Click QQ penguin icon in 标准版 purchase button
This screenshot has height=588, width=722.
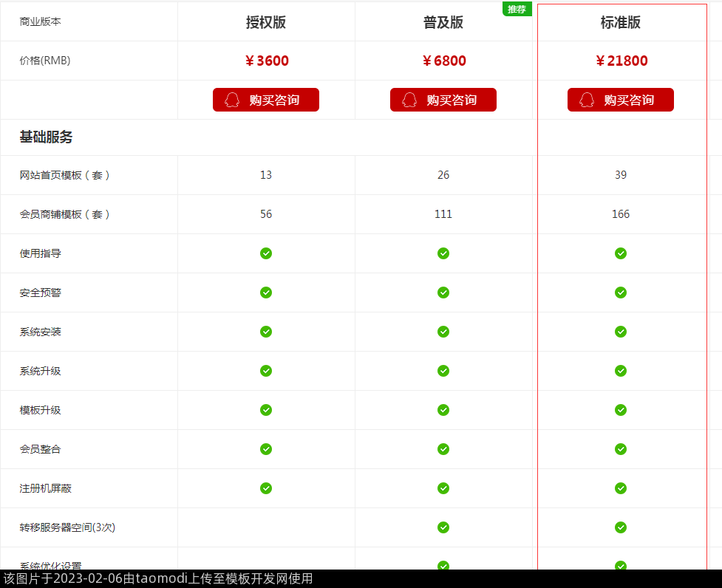point(587,100)
